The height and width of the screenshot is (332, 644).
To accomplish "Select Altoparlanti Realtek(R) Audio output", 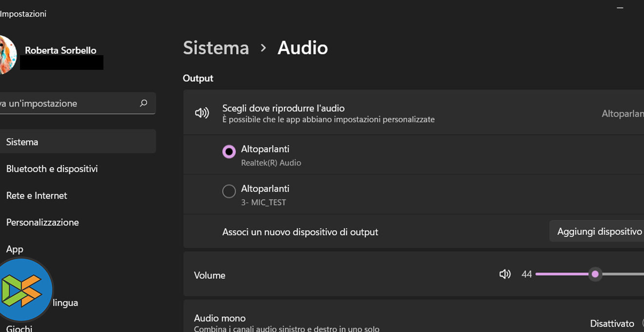I will point(229,152).
